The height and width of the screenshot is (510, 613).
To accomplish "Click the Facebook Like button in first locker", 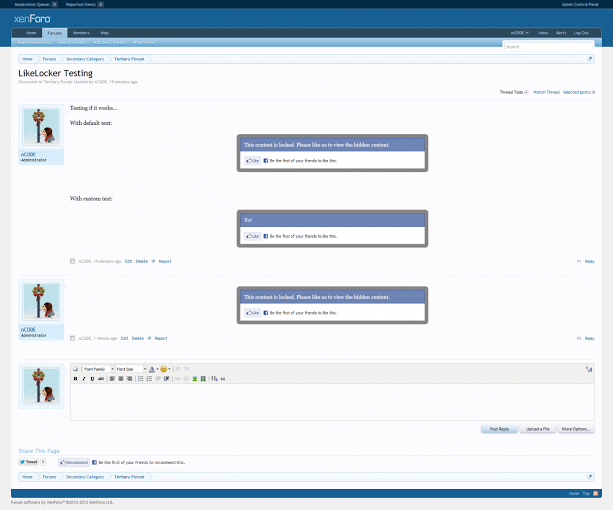I will point(253,160).
